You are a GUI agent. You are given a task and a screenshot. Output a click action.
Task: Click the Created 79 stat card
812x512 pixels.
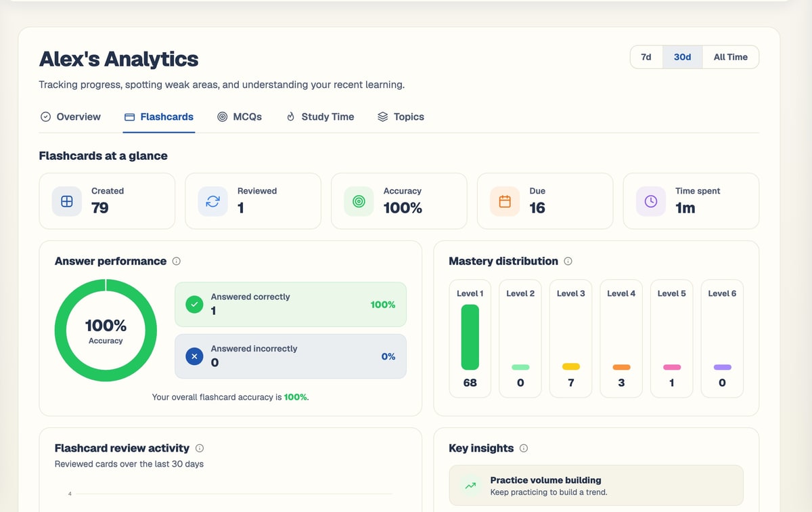(x=107, y=201)
